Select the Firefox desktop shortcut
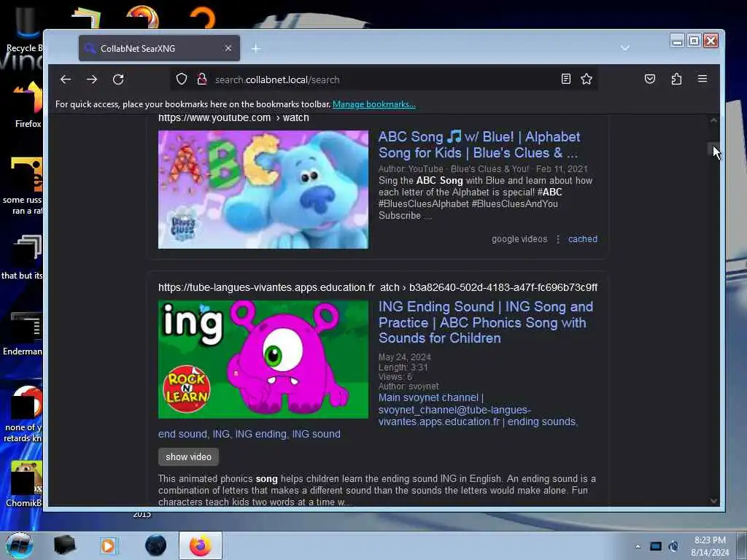747x560 pixels. [27, 105]
